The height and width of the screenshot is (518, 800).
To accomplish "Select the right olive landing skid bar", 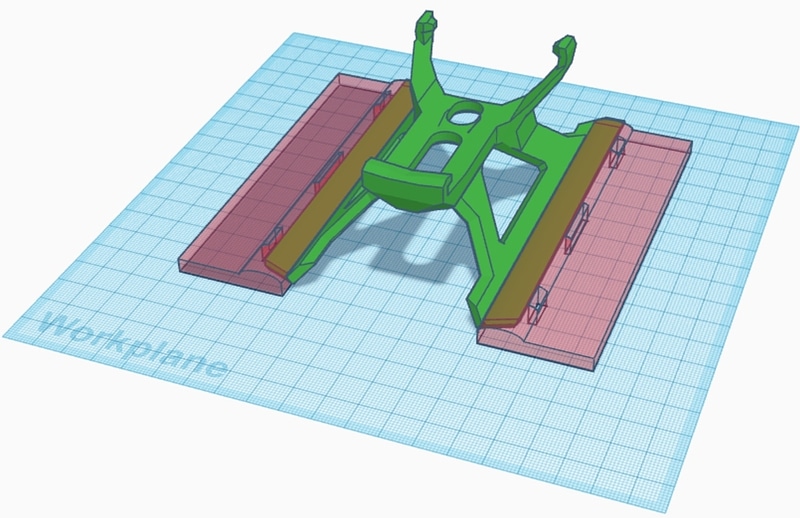I will tap(554, 222).
